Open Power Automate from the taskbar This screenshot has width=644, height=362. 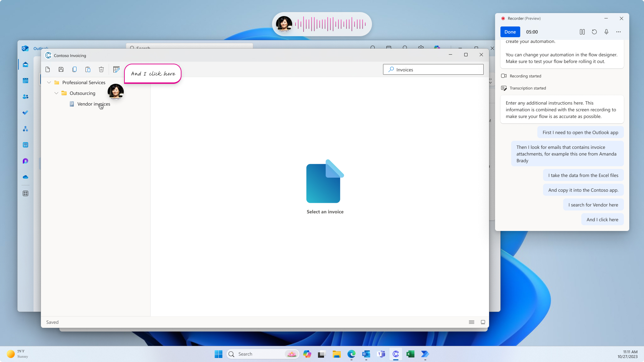[x=425, y=354]
